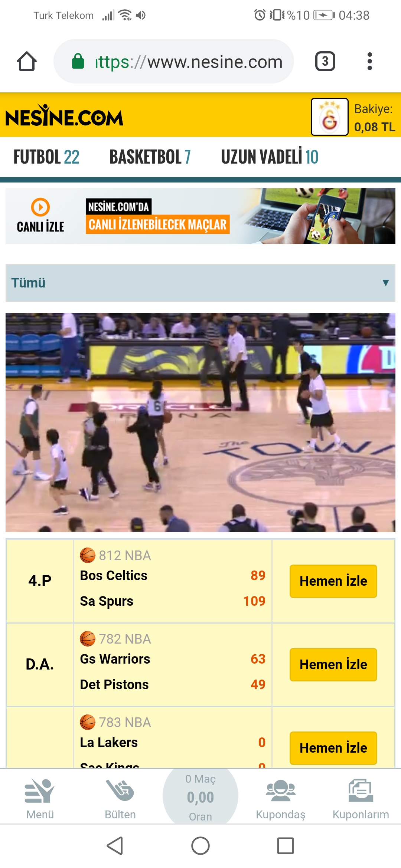This screenshot has width=401, height=868.
Task: Open the coupon circle showing 0 Maç
Action: coord(200,796)
